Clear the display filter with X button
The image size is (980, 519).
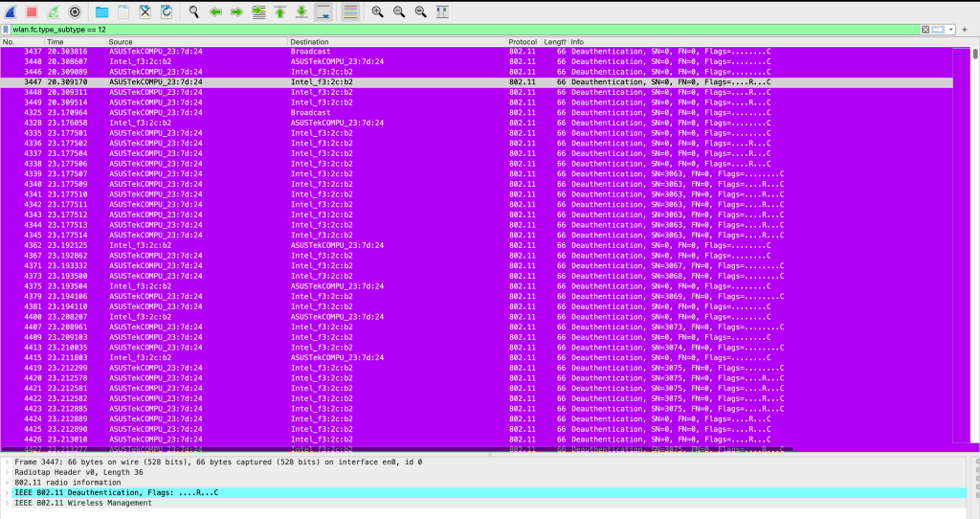click(x=925, y=30)
